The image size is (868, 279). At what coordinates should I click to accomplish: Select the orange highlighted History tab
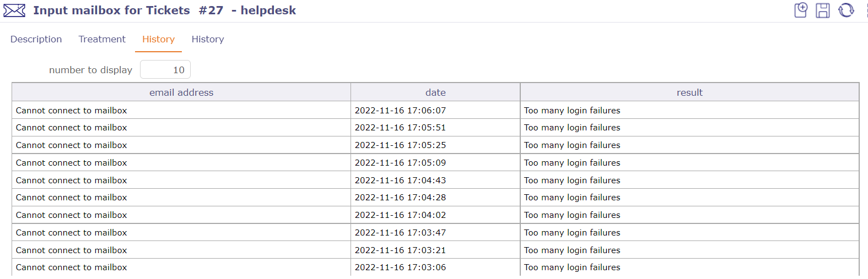(158, 39)
